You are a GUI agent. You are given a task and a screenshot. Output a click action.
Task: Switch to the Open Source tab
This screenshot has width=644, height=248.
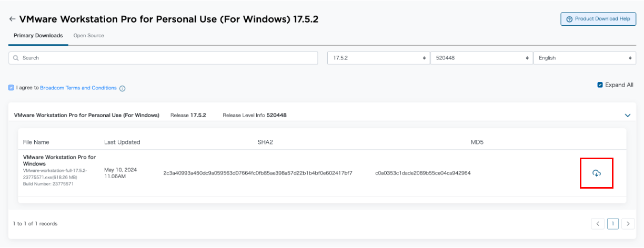(89, 36)
